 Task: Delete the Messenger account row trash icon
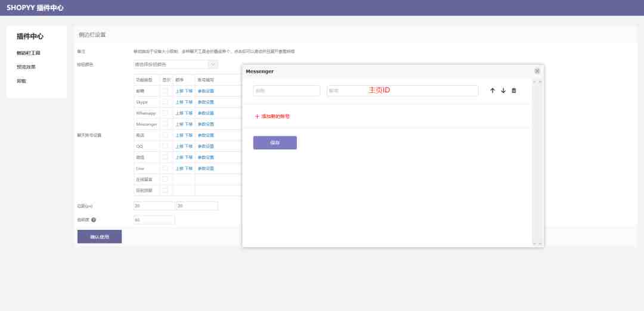click(x=514, y=91)
